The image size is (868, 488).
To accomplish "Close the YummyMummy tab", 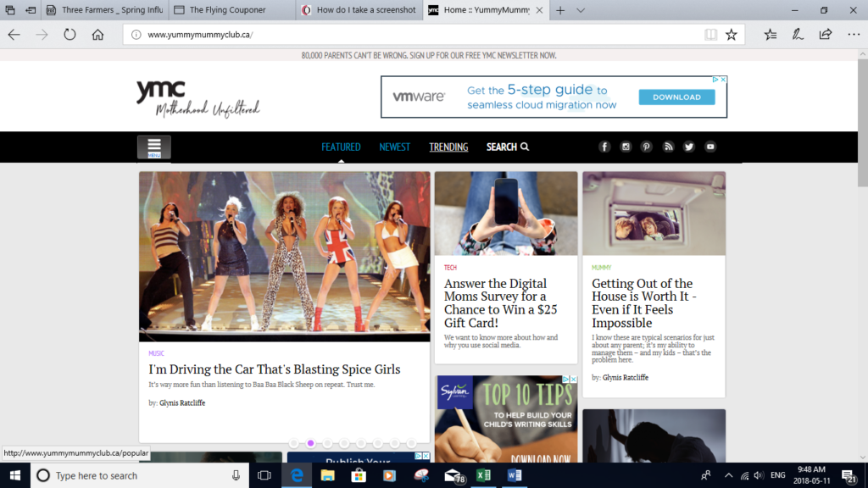I will (539, 10).
